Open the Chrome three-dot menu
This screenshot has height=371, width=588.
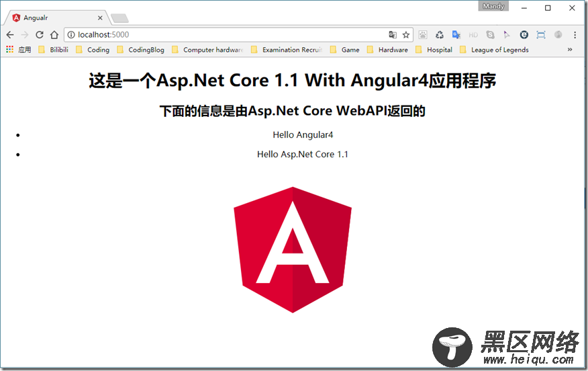[575, 35]
